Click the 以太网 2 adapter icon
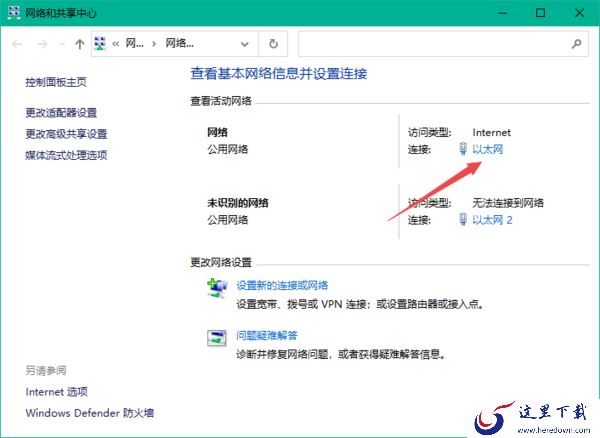This screenshot has width=600, height=438. pos(463,220)
